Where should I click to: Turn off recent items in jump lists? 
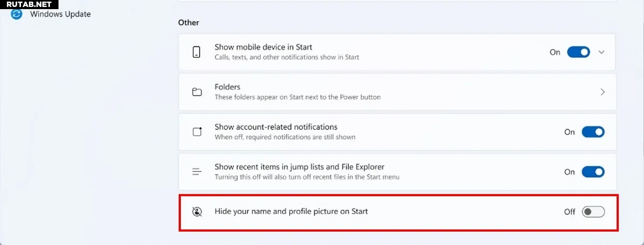click(x=593, y=172)
